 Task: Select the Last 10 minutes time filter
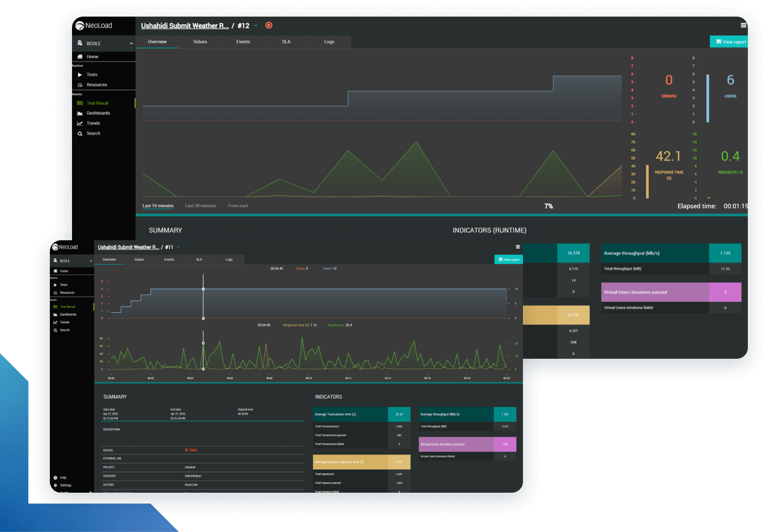tap(157, 205)
